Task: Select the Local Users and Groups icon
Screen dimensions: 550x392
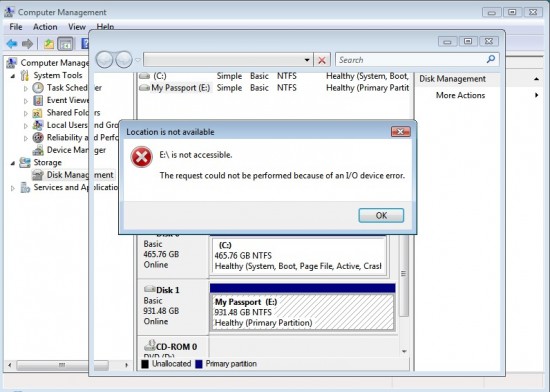Action: tap(38, 125)
